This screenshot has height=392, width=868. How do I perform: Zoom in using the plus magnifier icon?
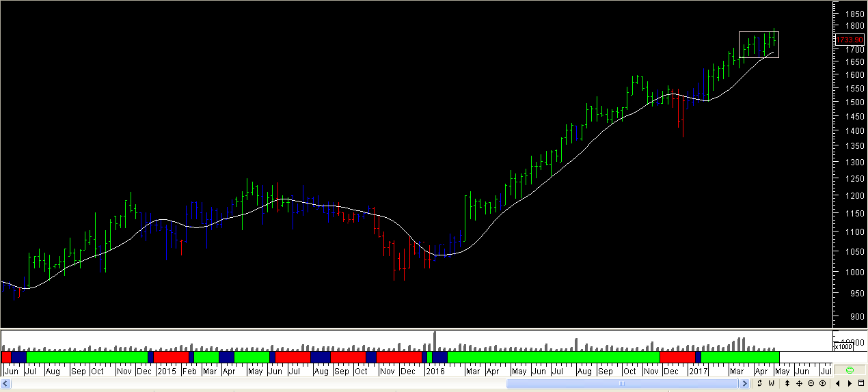click(x=822, y=383)
